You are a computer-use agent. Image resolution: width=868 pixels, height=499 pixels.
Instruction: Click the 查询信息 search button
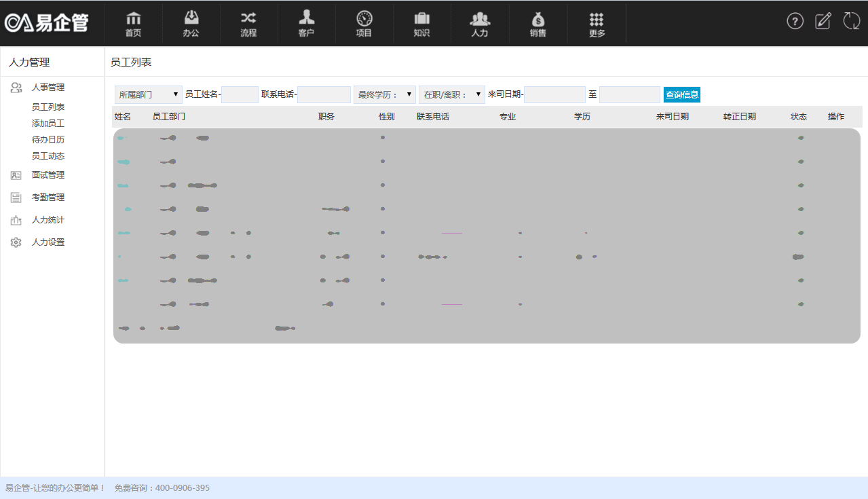(x=681, y=94)
